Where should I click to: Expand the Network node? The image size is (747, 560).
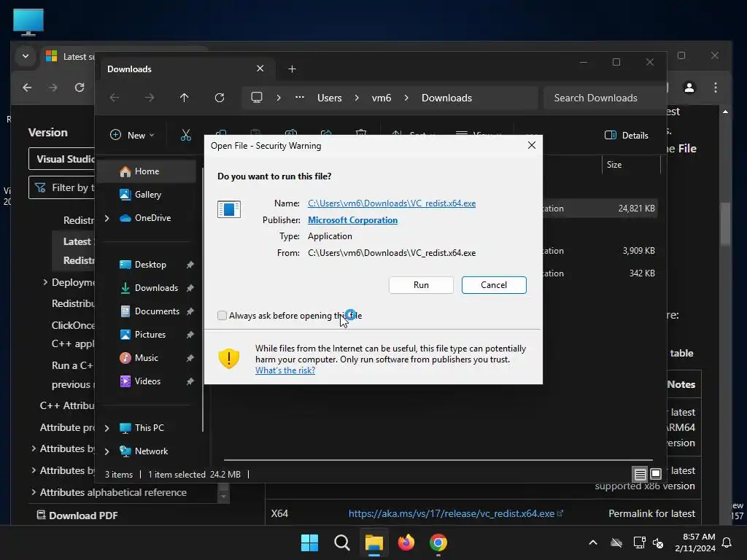(x=107, y=451)
